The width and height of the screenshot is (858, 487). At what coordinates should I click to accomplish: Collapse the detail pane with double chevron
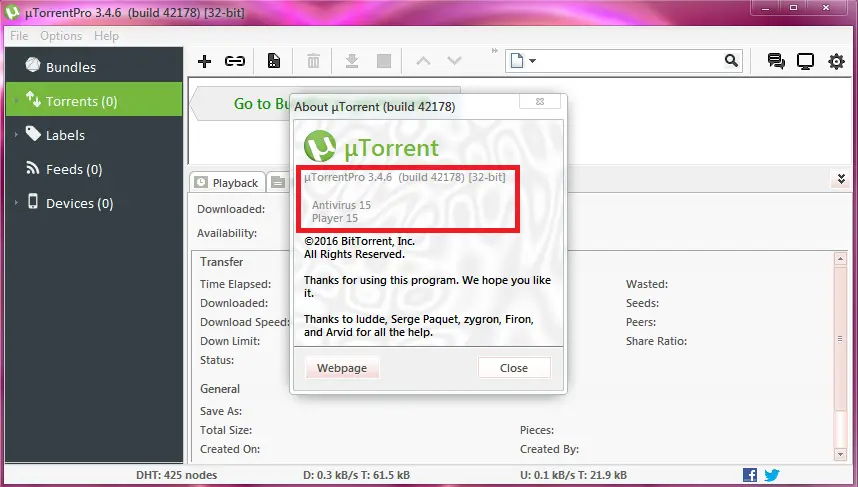click(x=841, y=179)
